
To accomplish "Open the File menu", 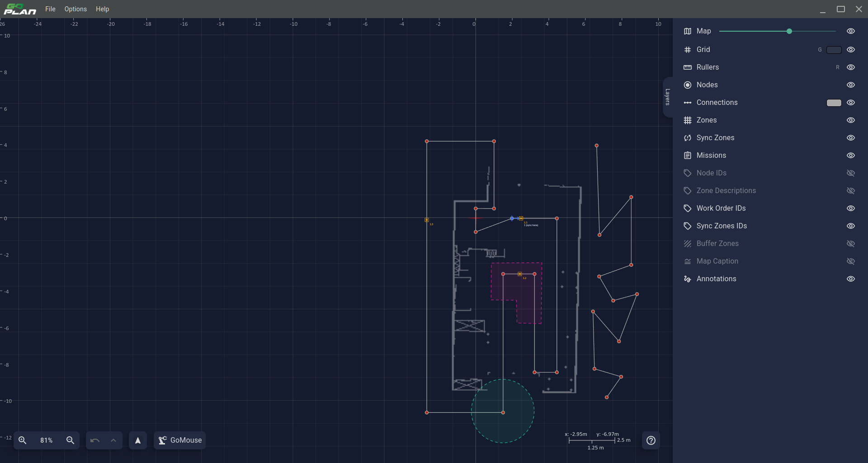I will click(50, 9).
